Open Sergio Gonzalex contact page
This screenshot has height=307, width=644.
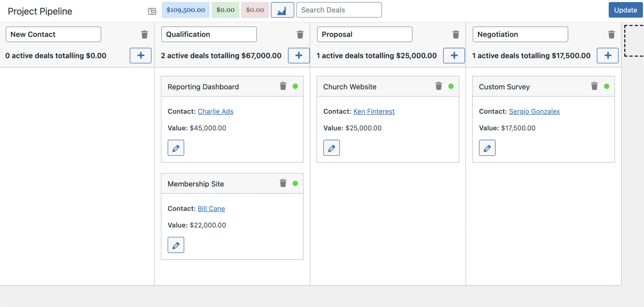coord(534,111)
